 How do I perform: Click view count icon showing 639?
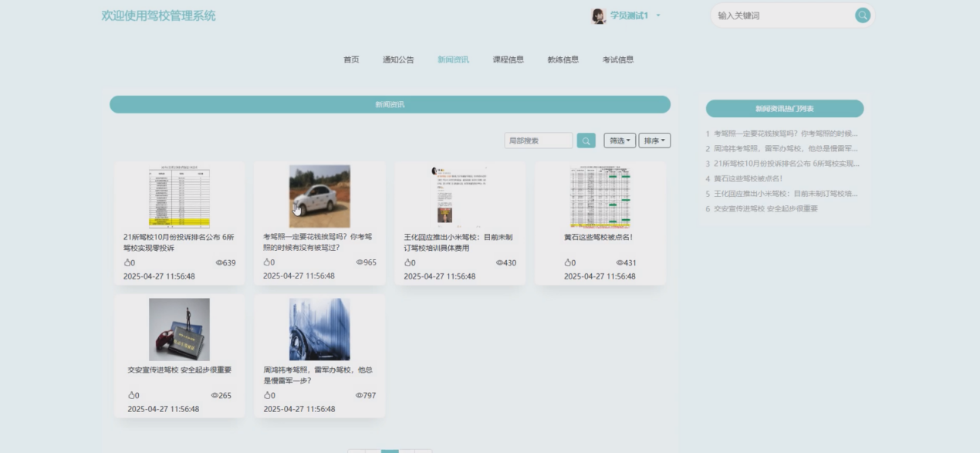coord(219,263)
